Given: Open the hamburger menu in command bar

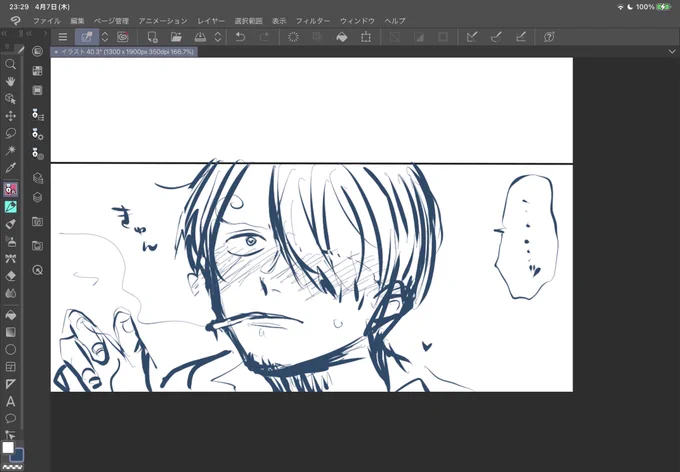Looking at the screenshot, I should 63,37.
